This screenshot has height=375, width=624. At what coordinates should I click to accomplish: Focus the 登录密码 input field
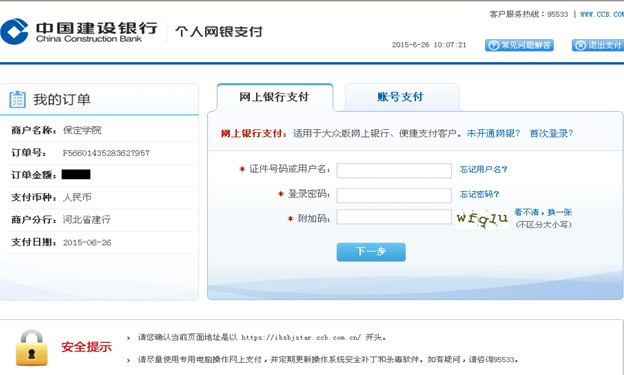click(x=394, y=195)
